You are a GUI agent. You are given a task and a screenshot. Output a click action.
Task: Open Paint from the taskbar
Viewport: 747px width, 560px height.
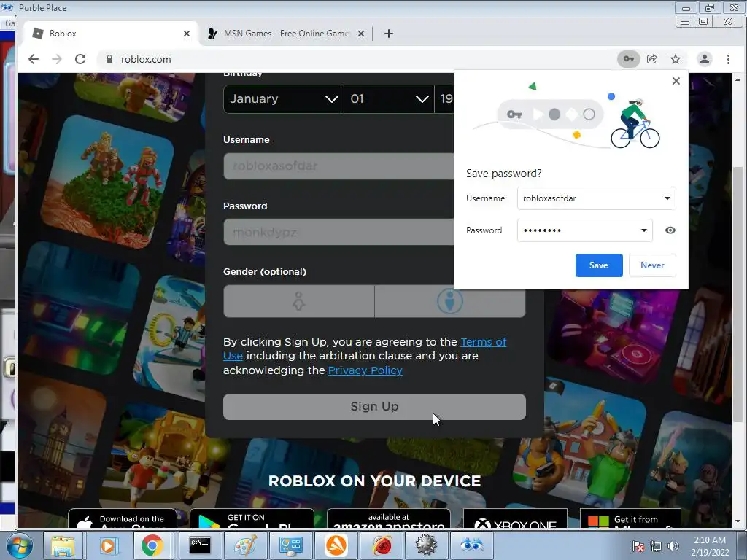[x=245, y=545]
